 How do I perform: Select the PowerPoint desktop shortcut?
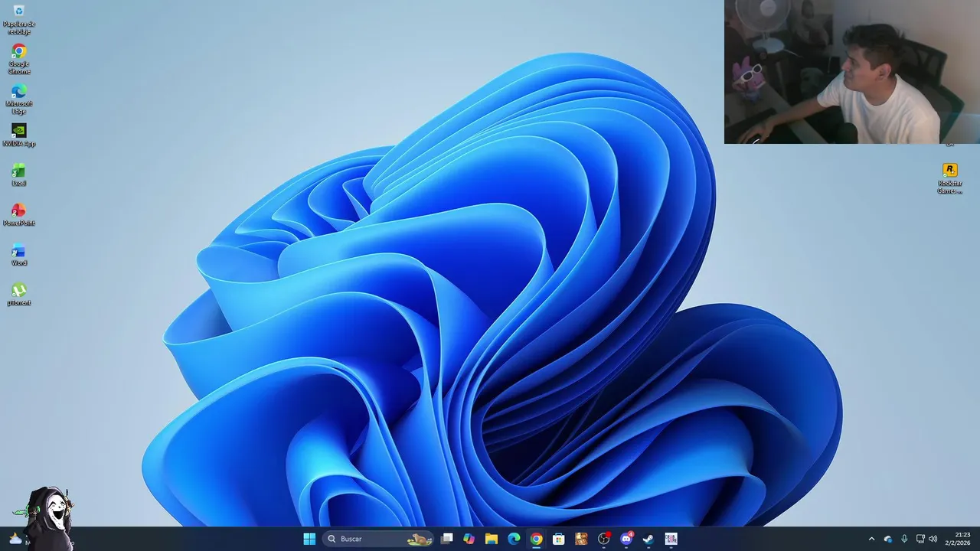[x=19, y=215]
